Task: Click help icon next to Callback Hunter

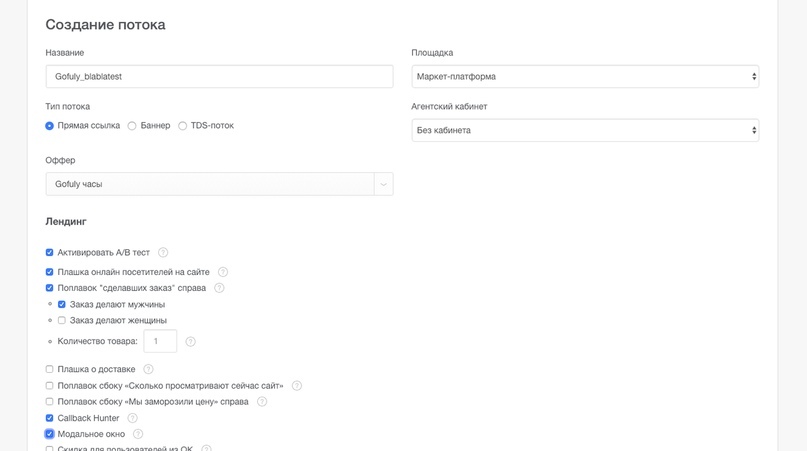Action: pos(132,418)
